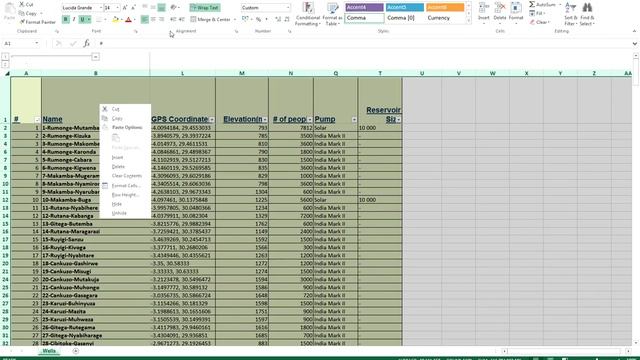Viewport: 640px width, 360px height.
Task: Click the Insert Function fx icon
Action: (87, 43)
